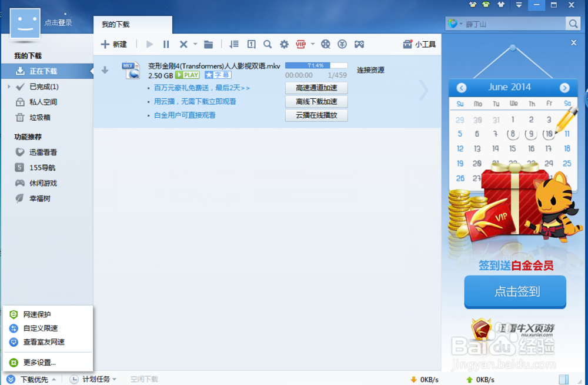Click the yen coin toolbar icon
Image resolution: width=588 pixels, height=385 pixels.
point(342,44)
